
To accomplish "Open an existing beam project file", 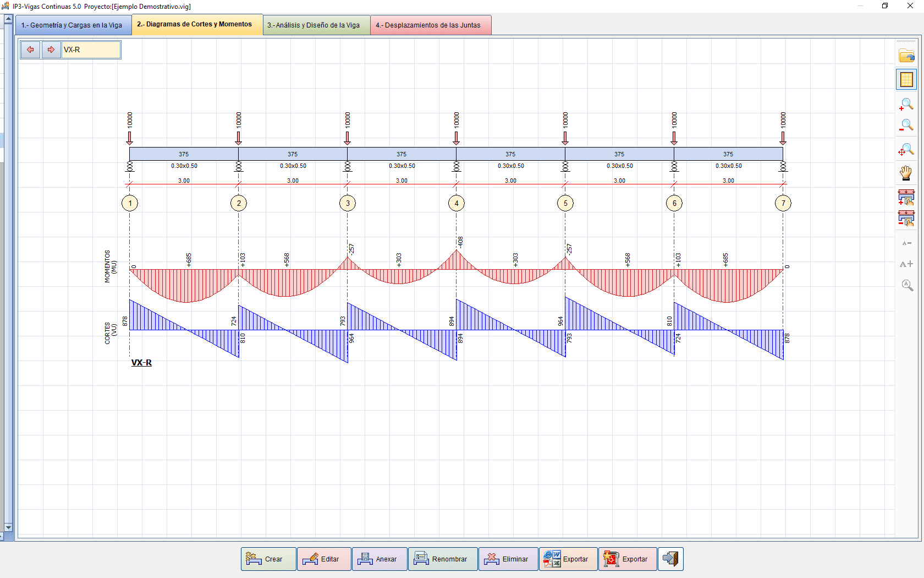I will pos(906,56).
